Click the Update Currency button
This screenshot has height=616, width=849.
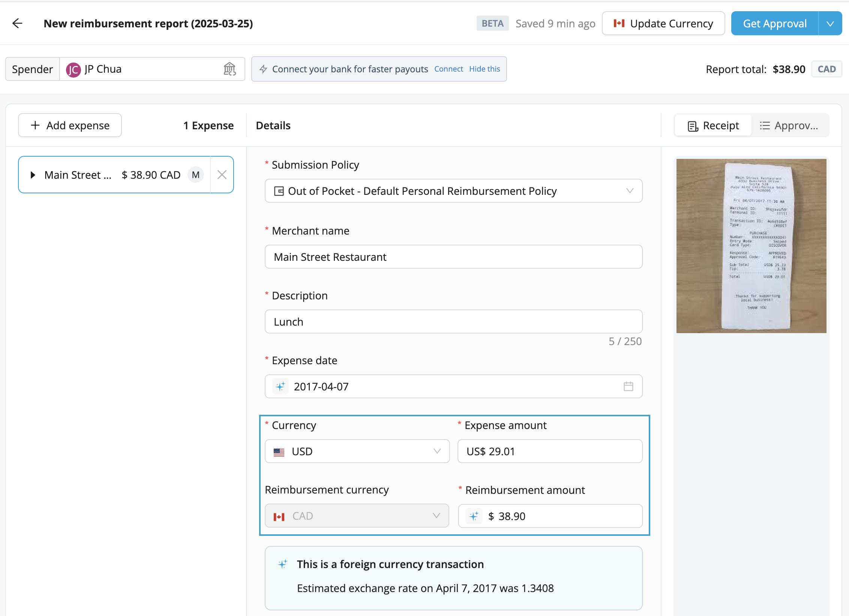[x=663, y=24]
